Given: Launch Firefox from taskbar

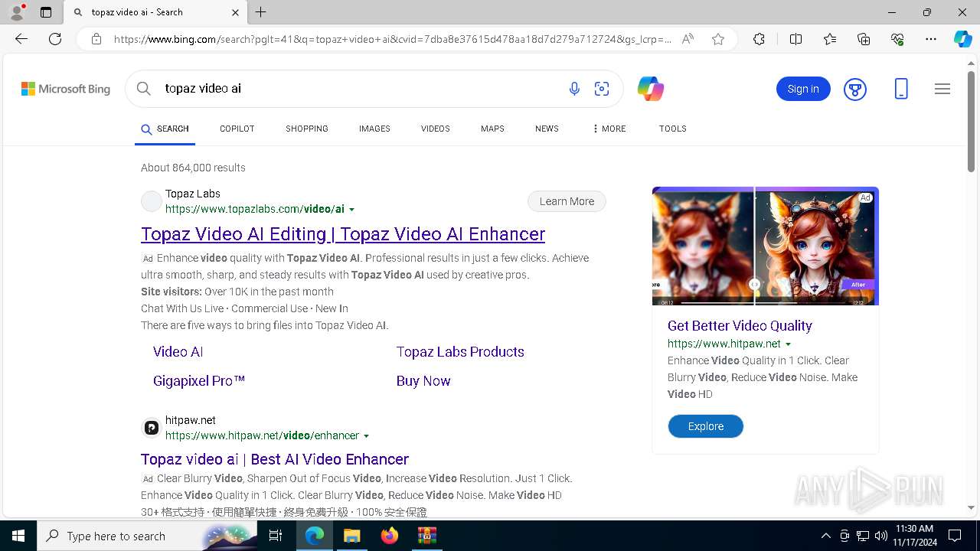Looking at the screenshot, I should pos(390,536).
